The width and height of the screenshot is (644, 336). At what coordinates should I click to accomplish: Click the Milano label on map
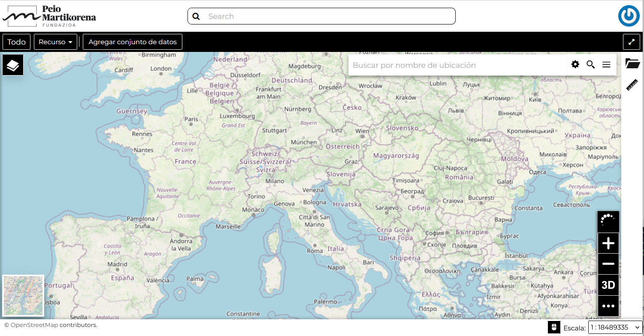click(x=275, y=181)
